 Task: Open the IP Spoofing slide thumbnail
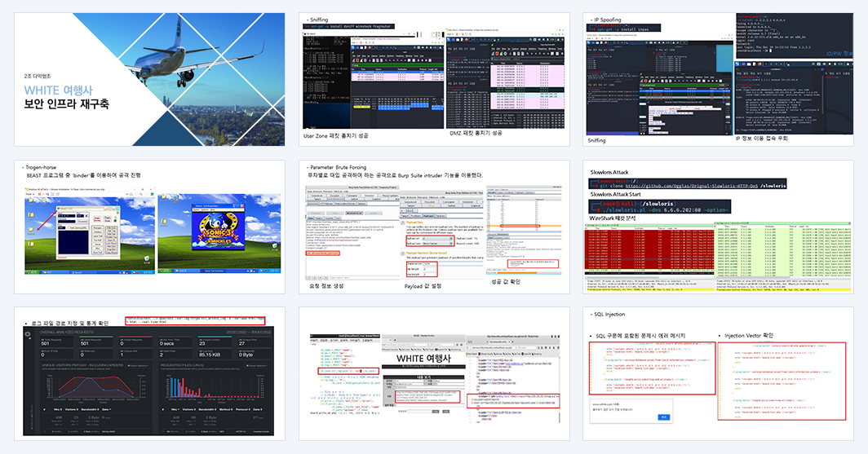[718, 80]
